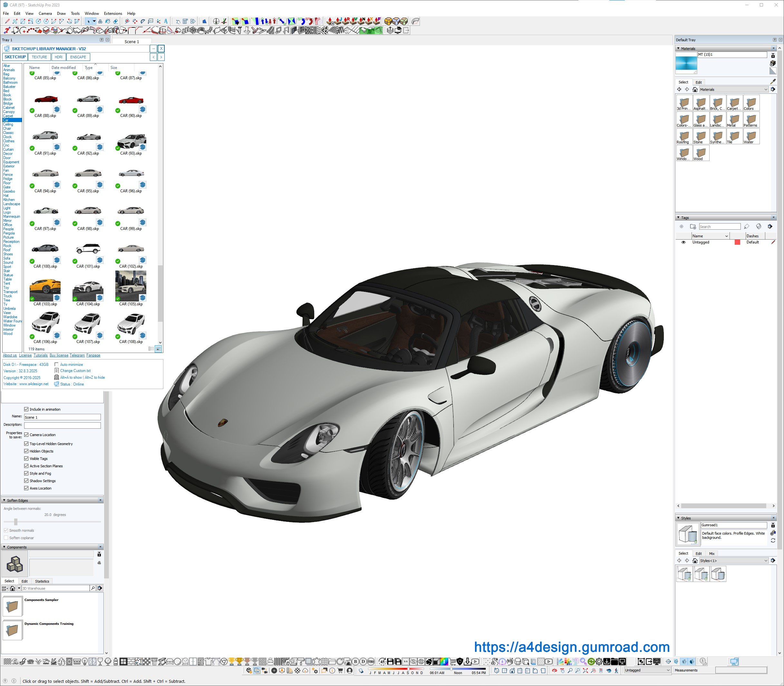Click the Add Tag plus icon
The image size is (784, 686).
681,227
